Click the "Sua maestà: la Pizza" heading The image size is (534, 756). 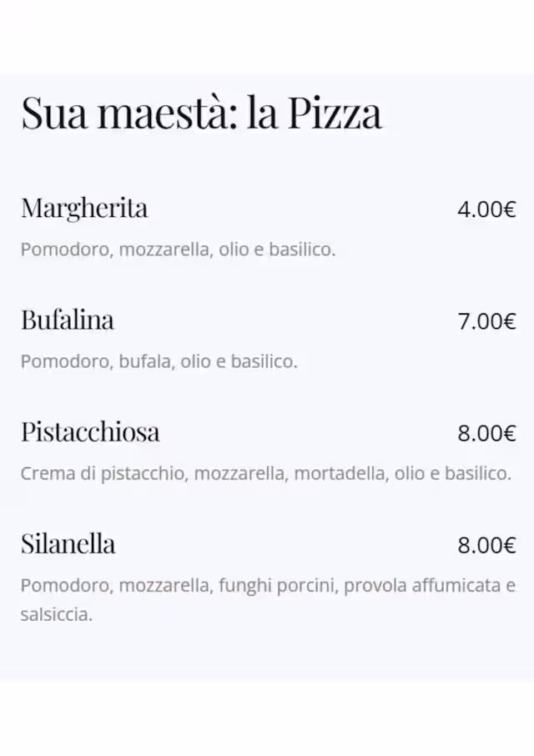coord(201,113)
